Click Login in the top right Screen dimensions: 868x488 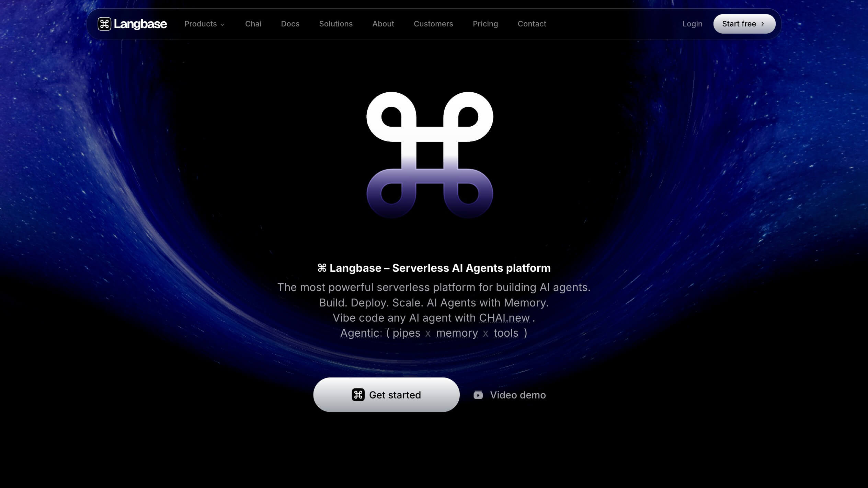pyautogui.click(x=692, y=24)
